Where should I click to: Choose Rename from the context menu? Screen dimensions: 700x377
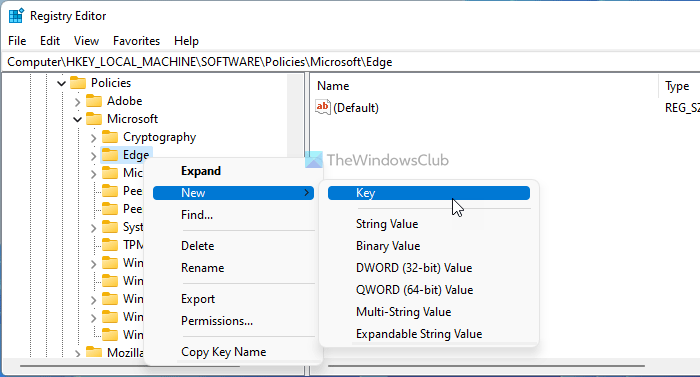tap(233, 268)
